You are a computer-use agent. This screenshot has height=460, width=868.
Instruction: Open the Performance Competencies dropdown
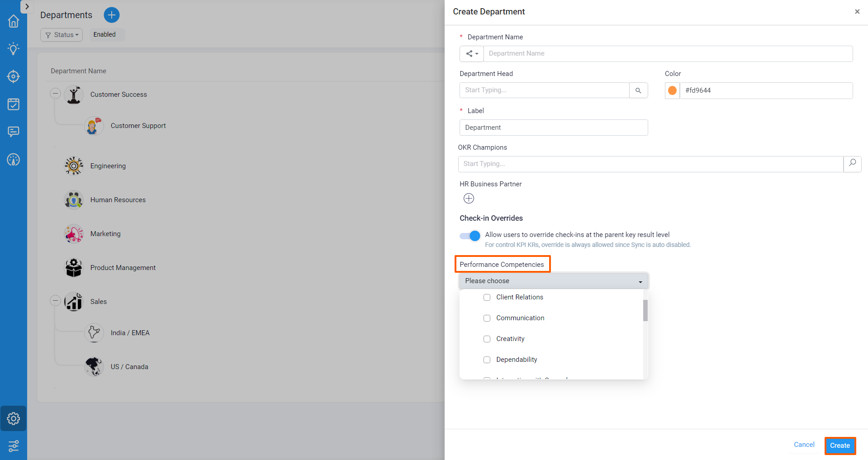pos(554,281)
